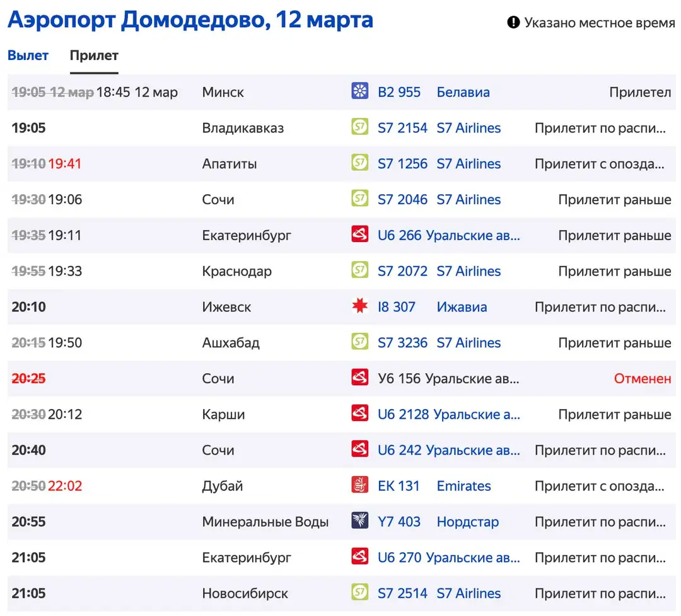Click Ural Airlines logo for cancelled У6 156
This screenshot has width=681, height=616.
click(359, 377)
